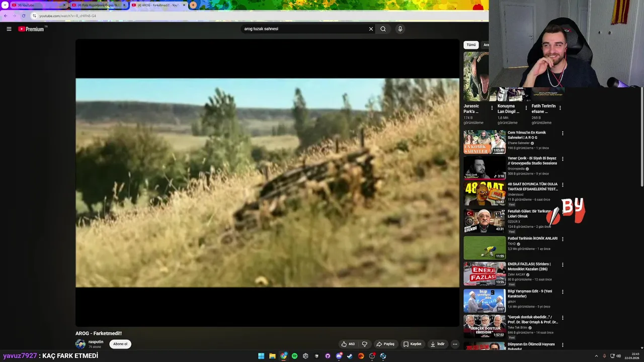Open options for '48 SAAT BOYUNCA' video
The height and width of the screenshot is (362, 644).
pos(562,185)
